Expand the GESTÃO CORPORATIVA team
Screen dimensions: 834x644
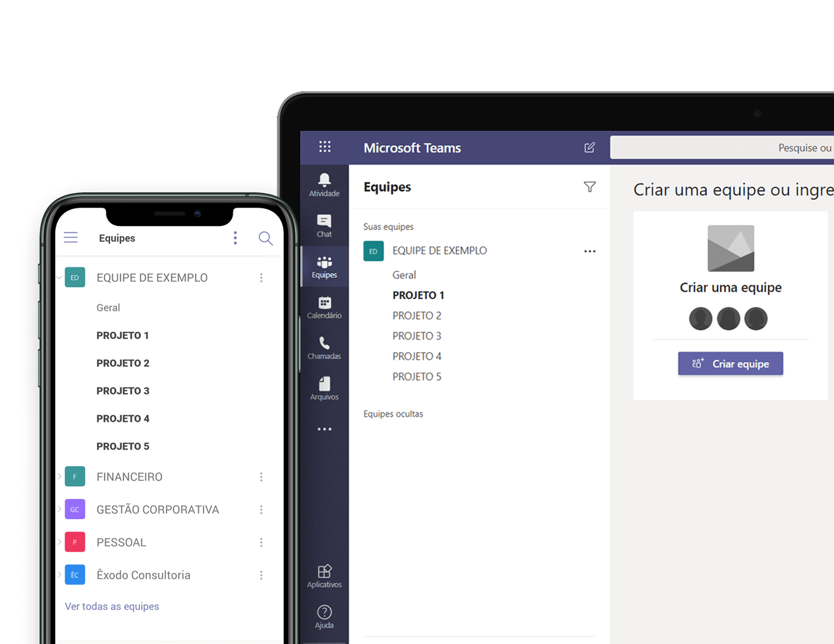59,509
